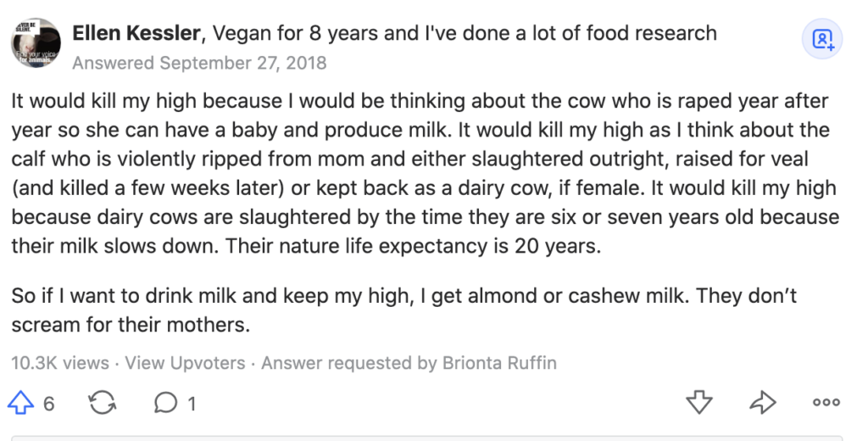
Task: Open comments via the speech bubble icon
Action: pos(165,403)
